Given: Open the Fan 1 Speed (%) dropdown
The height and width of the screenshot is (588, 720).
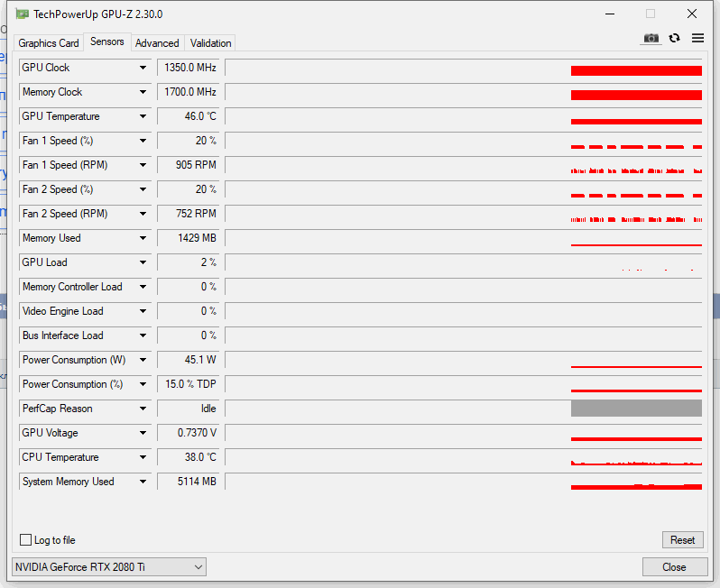Looking at the screenshot, I should pos(143,141).
